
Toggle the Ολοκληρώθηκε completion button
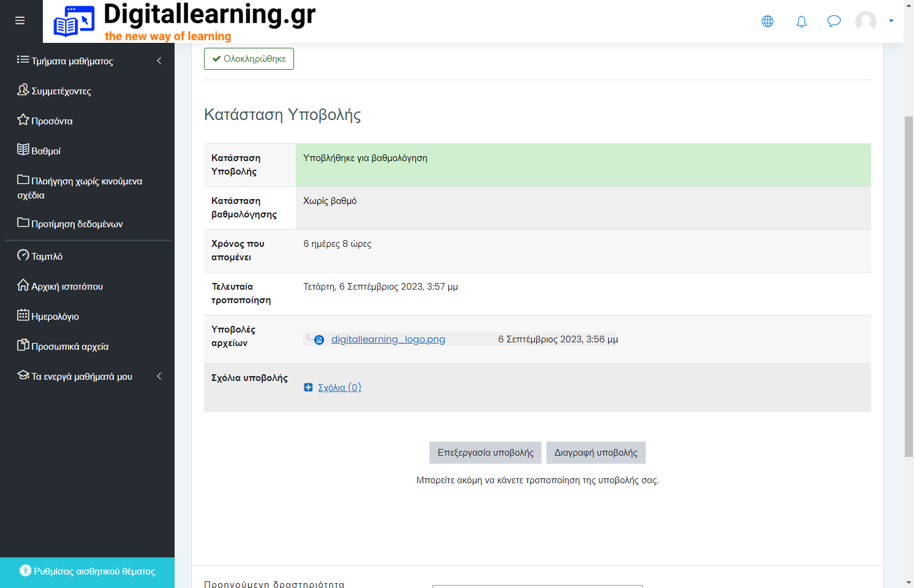(249, 59)
